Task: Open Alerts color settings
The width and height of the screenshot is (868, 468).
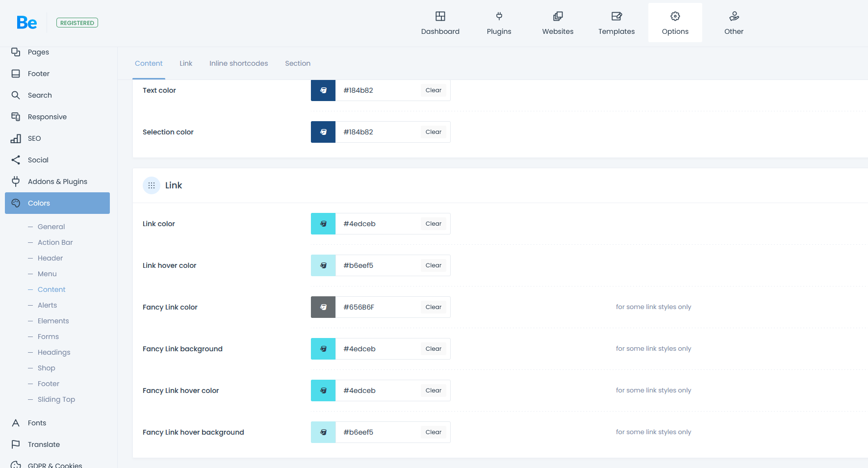Action: pos(47,305)
